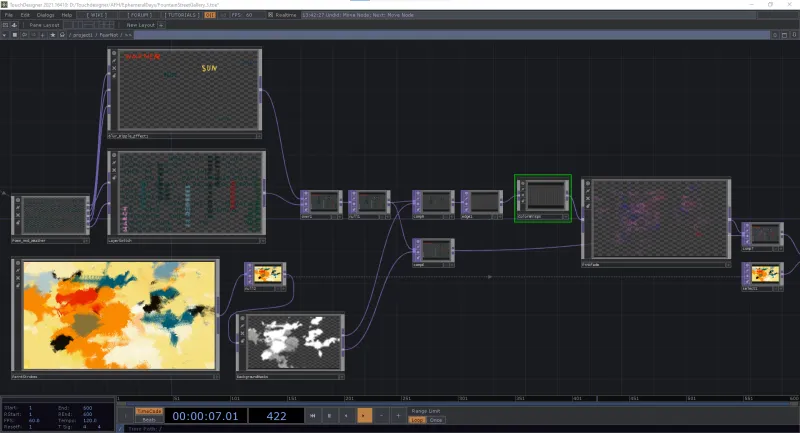Click the play forward button in transport
This screenshot has height=433, width=800.
coord(364,414)
